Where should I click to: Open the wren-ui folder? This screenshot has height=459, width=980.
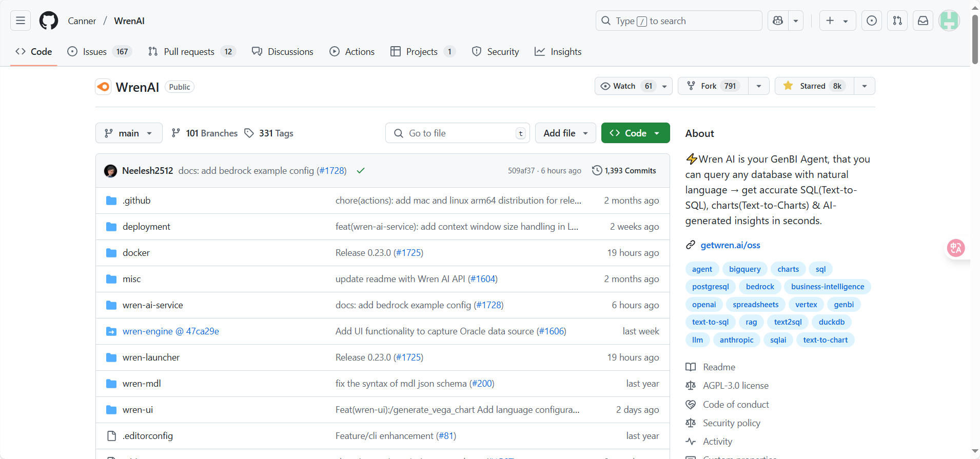tap(138, 410)
